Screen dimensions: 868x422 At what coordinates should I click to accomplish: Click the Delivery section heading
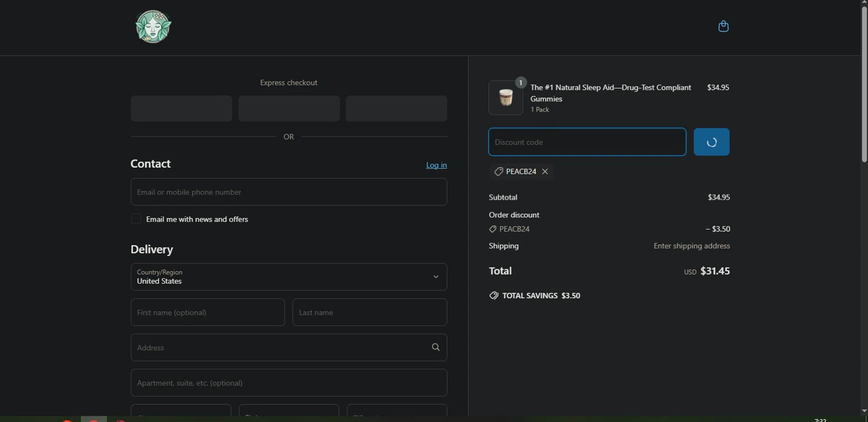click(x=152, y=249)
